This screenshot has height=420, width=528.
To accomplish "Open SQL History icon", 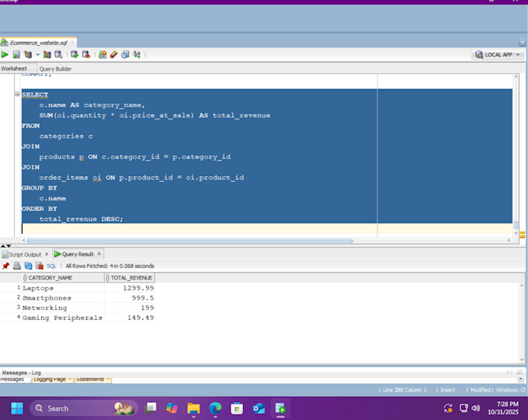I will click(125, 54).
